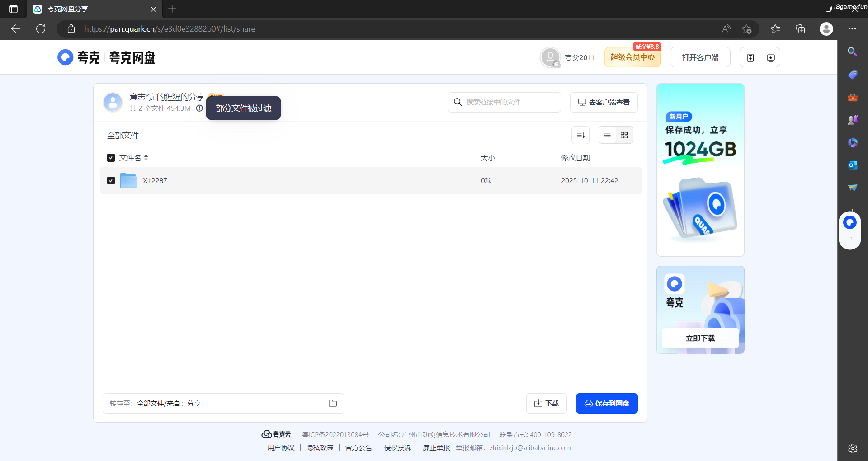The image size is (868, 461).
Task: Click the search files input field
Action: (x=509, y=102)
